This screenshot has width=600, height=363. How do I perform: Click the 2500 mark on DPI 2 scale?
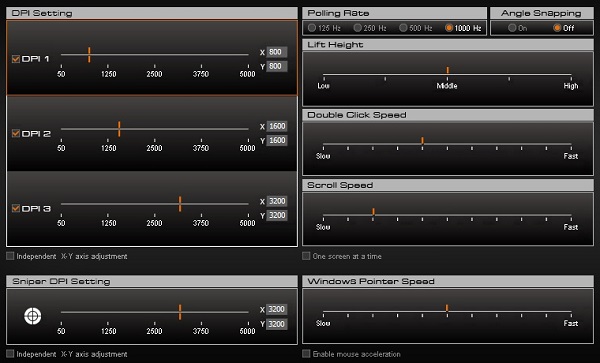154,148
